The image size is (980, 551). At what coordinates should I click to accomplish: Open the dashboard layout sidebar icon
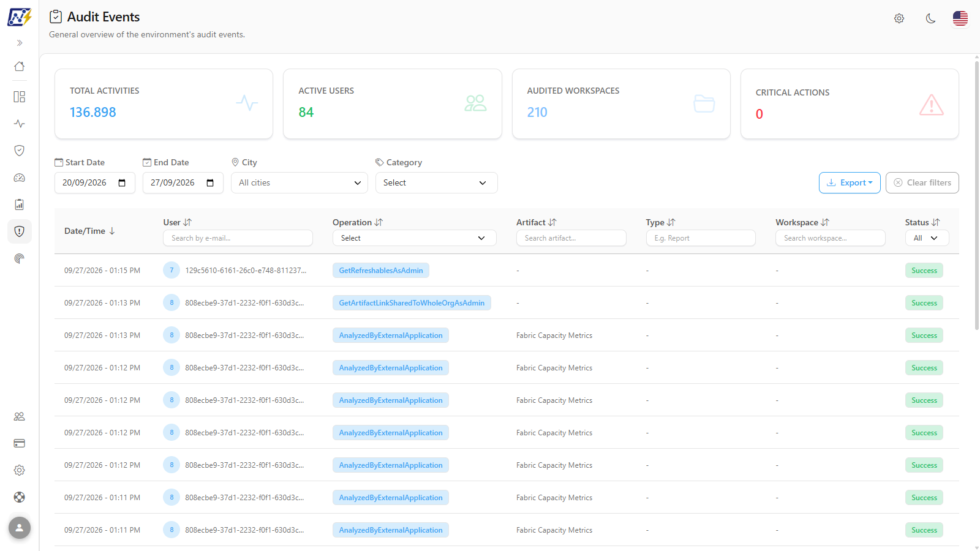tap(20, 97)
